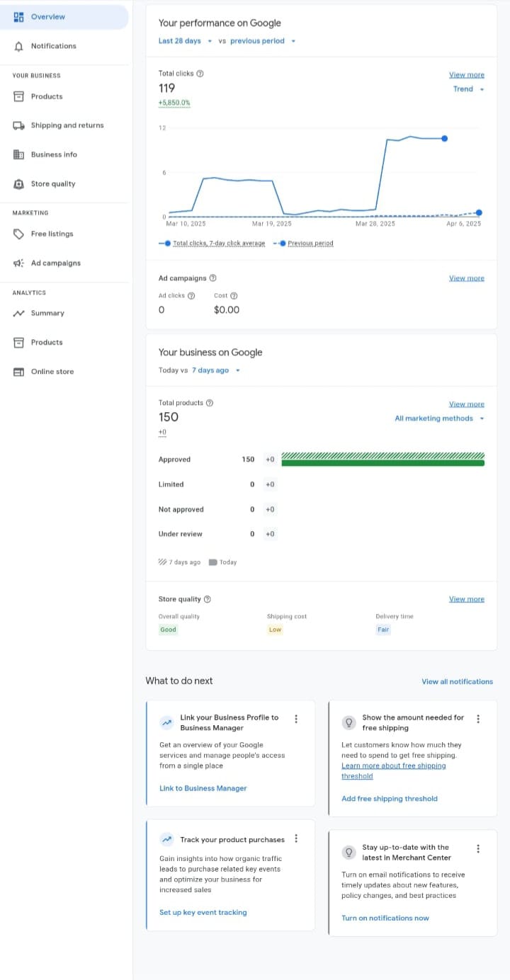The image size is (510, 980).
Task: Click the Shipping and returns truck icon
Action: 18,125
